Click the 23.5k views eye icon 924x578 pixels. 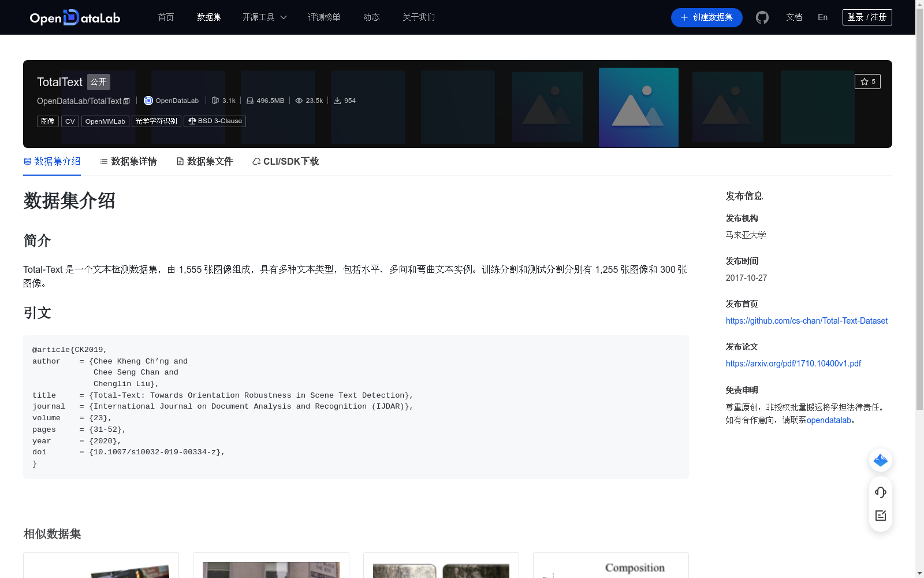point(299,101)
